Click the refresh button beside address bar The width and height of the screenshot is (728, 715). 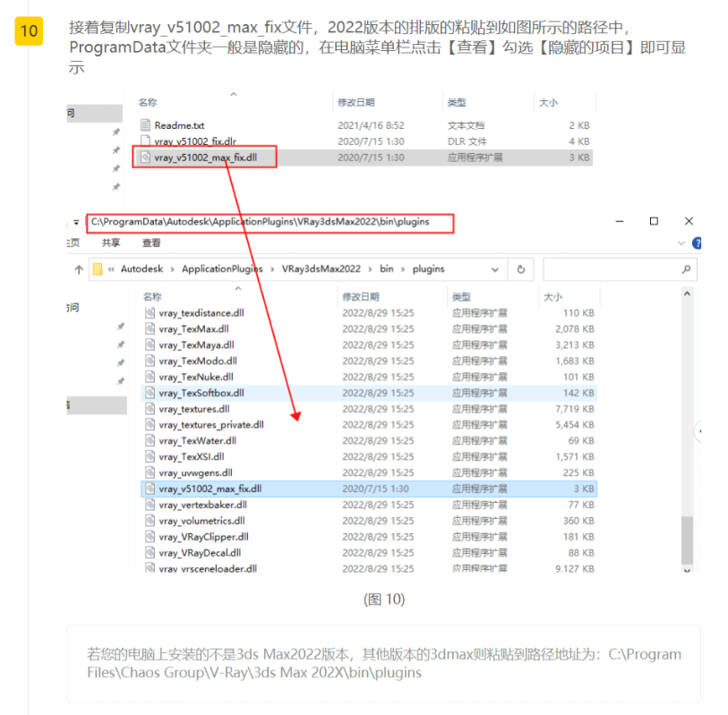coord(520,268)
